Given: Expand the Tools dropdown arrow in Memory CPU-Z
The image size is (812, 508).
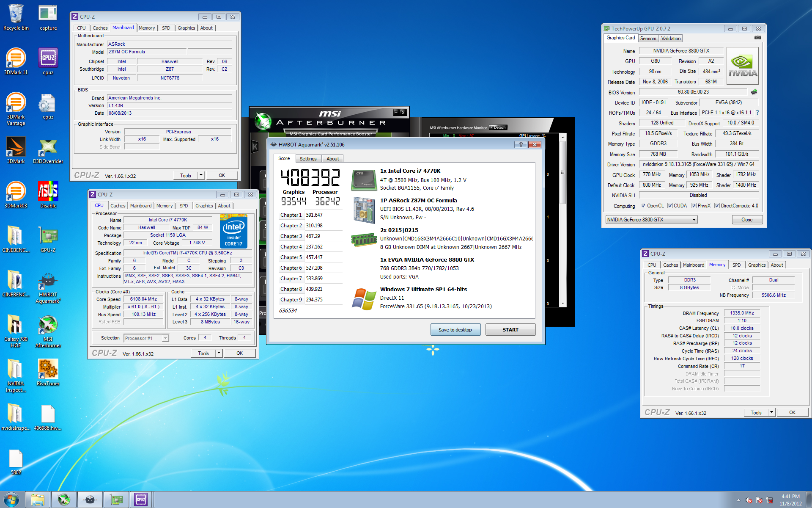Looking at the screenshot, I should (771, 412).
